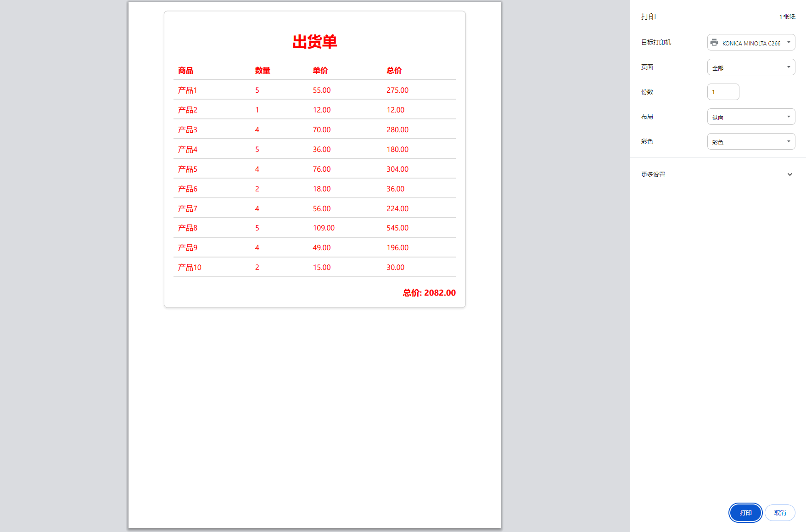Click the 1 张纸 sheet count label
Viewport: 806px width, 532px height.
tap(787, 17)
